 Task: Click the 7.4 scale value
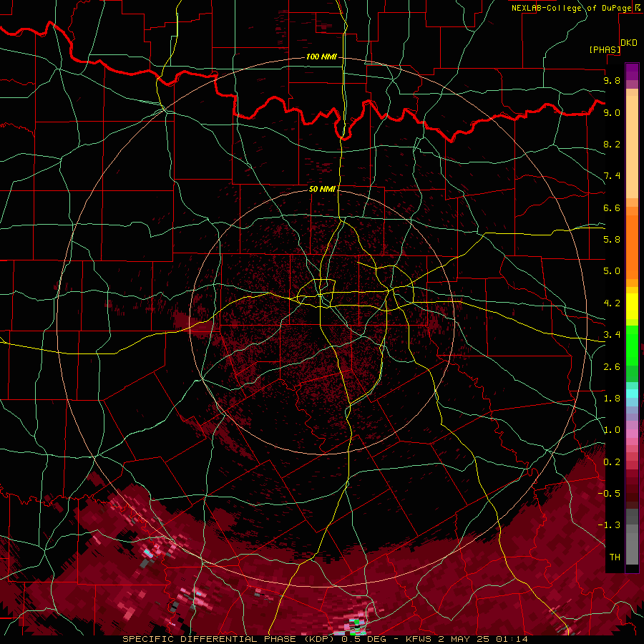click(612, 176)
